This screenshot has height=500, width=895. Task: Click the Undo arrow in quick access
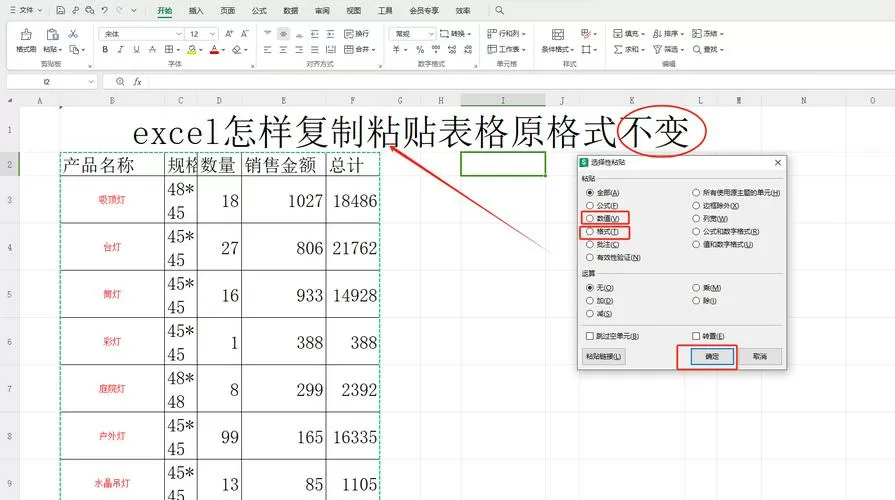pos(104,10)
